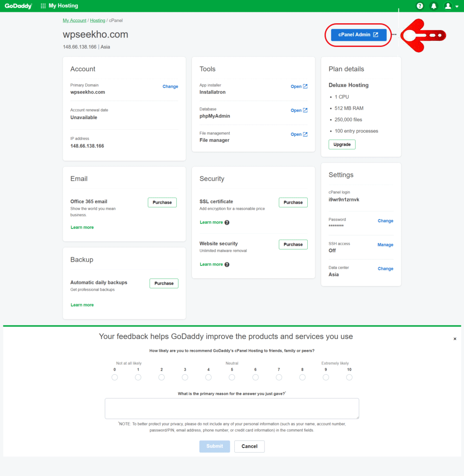Open Learn more under SSL certificate
The image size is (464, 476).
click(212, 223)
